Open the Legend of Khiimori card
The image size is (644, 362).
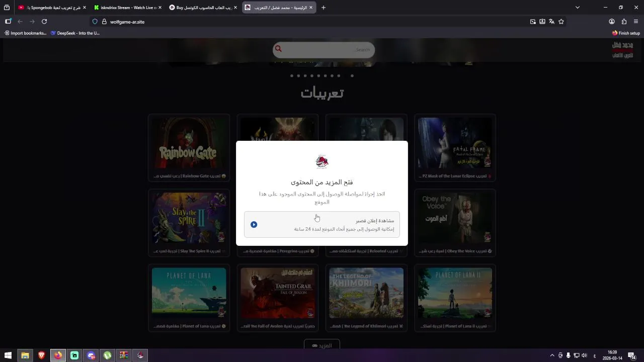point(366,298)
